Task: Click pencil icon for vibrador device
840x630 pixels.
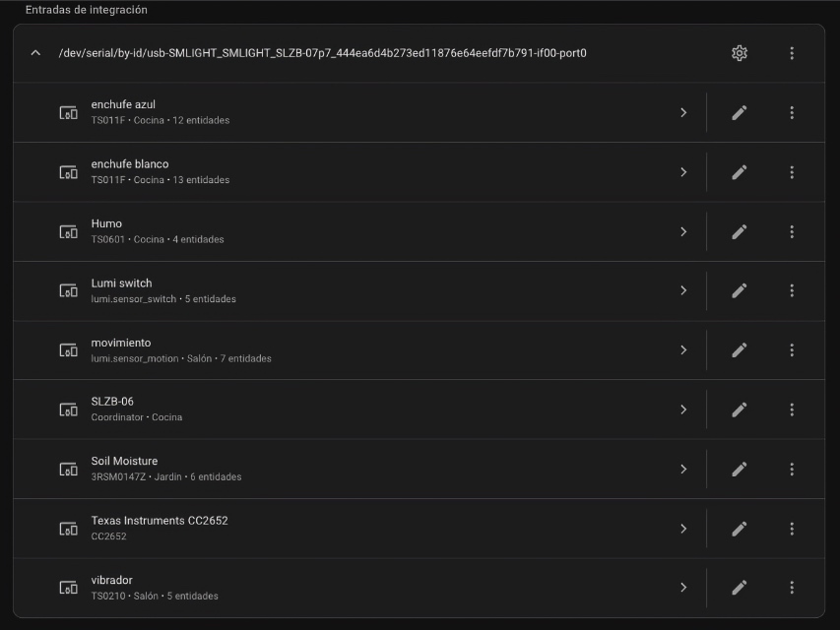Action: click(740, 588)
